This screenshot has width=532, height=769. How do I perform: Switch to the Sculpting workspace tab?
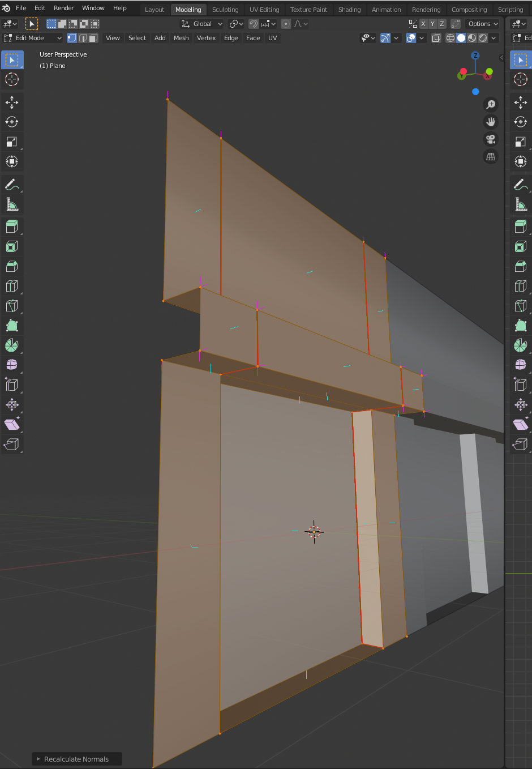pyautogui.click(x=225, y=10)
